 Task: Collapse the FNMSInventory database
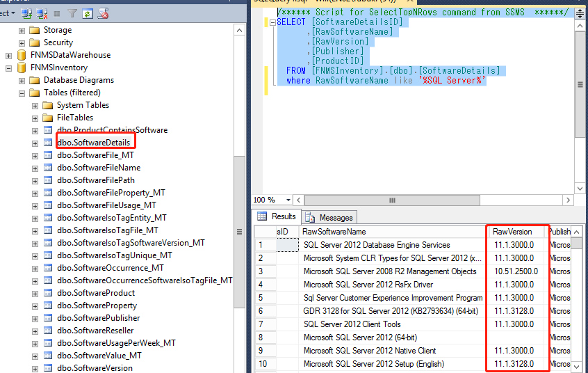tap(8, 68)
